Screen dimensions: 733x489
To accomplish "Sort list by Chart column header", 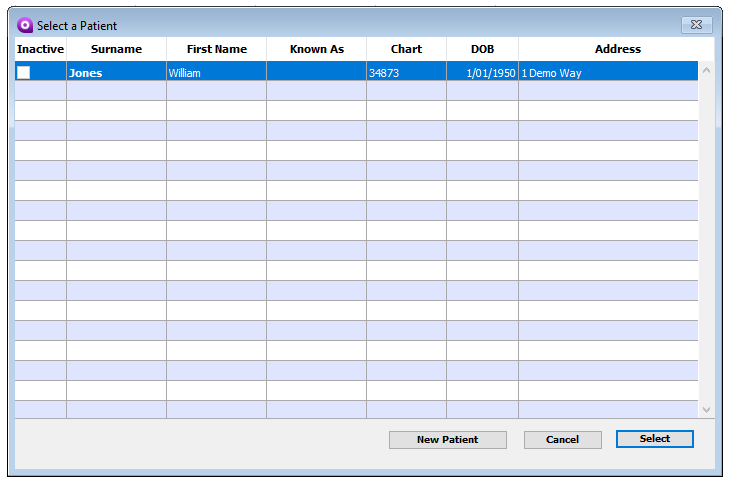I will click(406, 49).
